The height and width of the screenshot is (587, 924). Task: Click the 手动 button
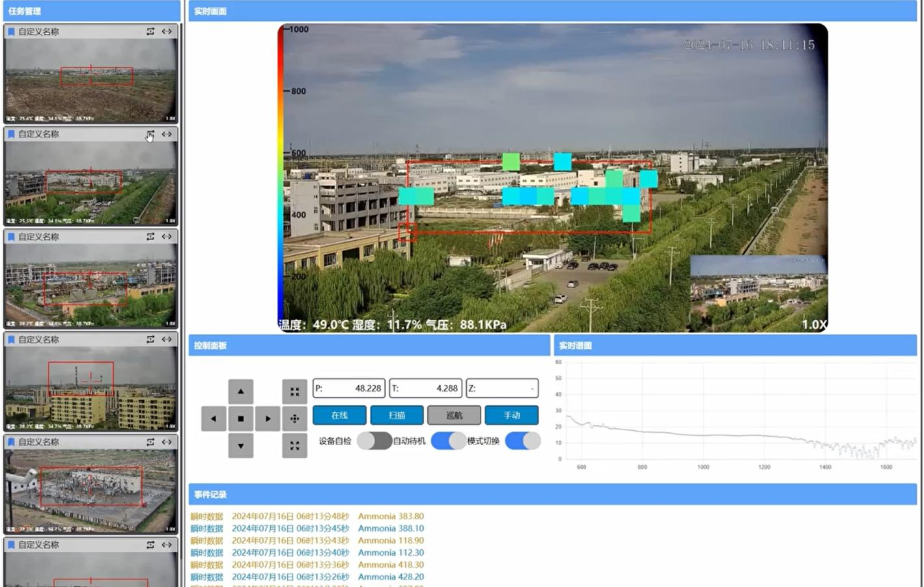click(511, 415)
